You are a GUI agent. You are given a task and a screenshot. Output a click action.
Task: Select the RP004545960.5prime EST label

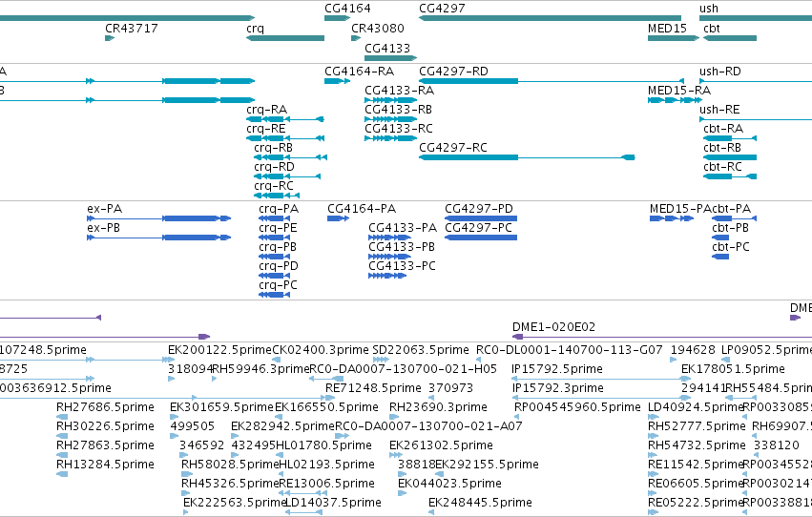pos(577,407)
